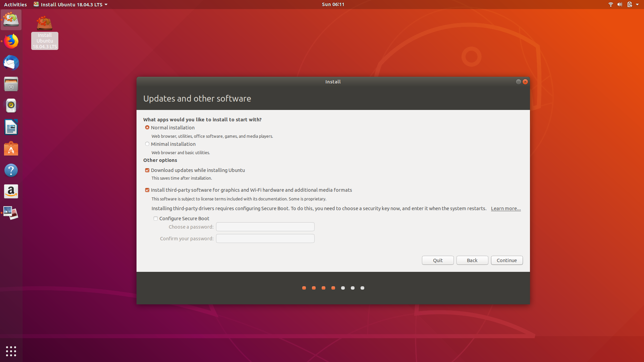Select the Minimal installation option
This screenshot has height=362, width=644.
coord(147,144)
